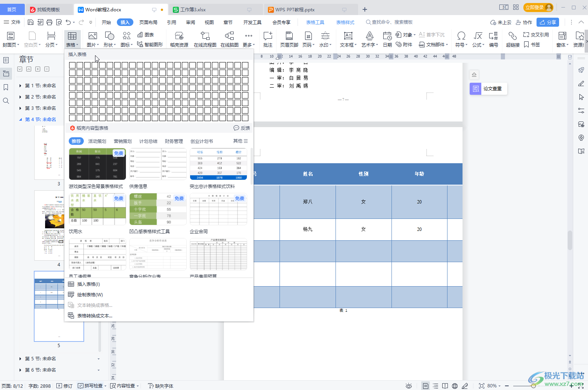Click the Print icon in quick access toolbar
588x390 pixels.
pos(50,22)
